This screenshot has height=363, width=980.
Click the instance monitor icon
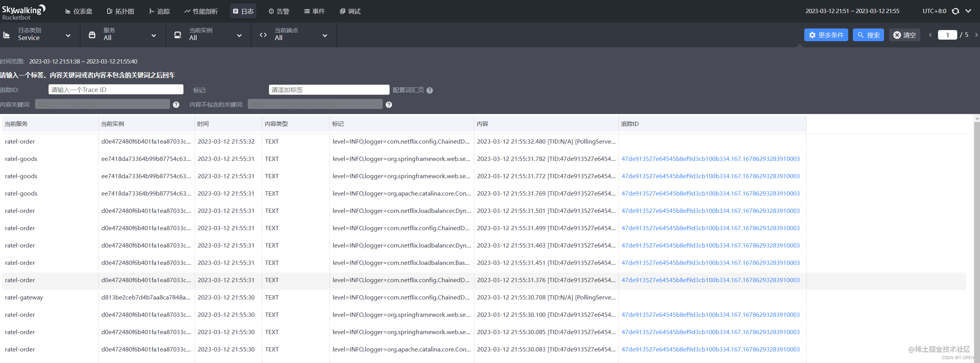(x=178, y=35)
